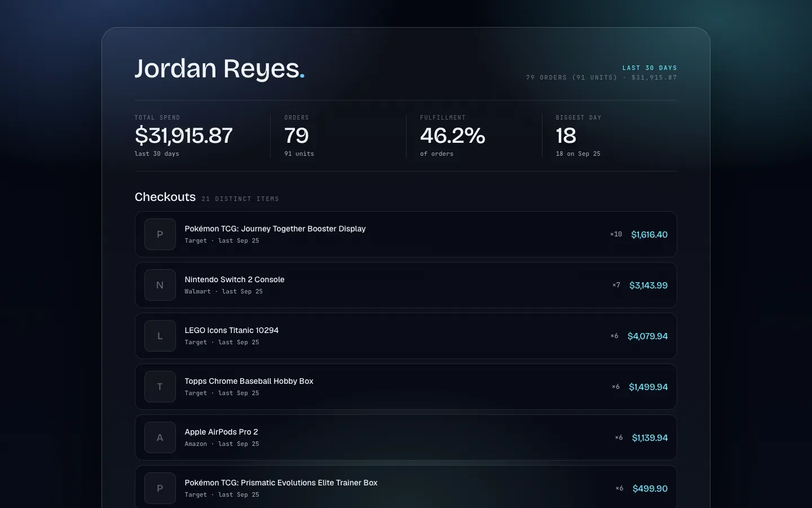This screenshot has width=812, height=508.
Task: Click the Jordan Reyes heading
Action: [219, 69]
